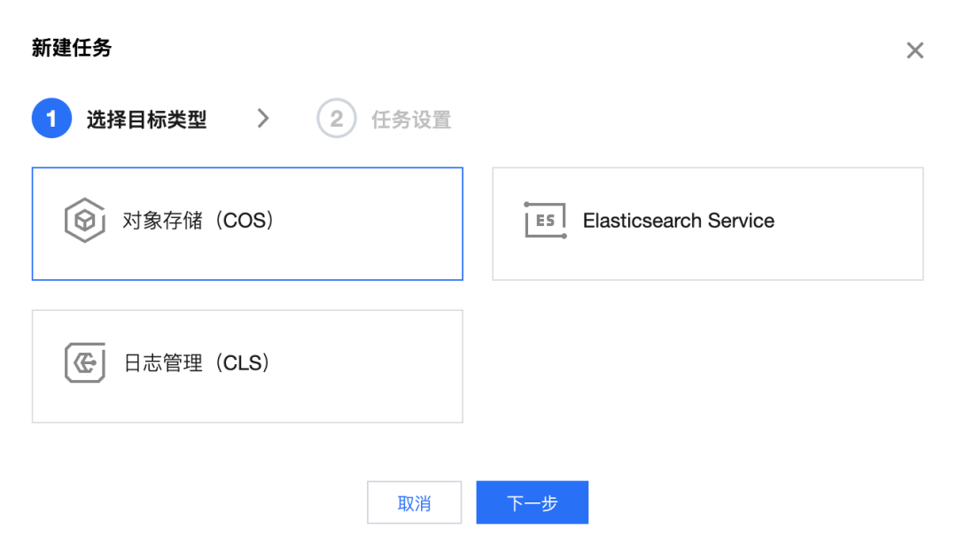Click the Elasticsearch Service ES icon

pos(545,221)
